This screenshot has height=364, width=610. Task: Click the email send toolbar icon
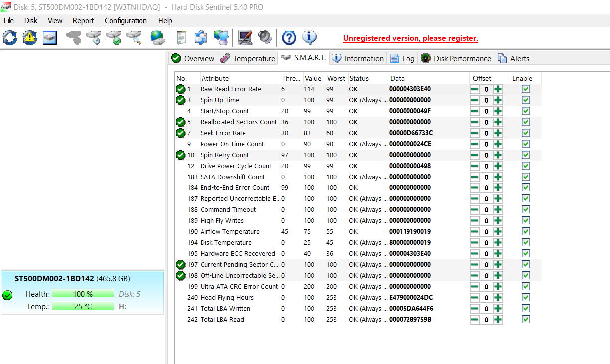pyautogui.click(x=201, y=38)
